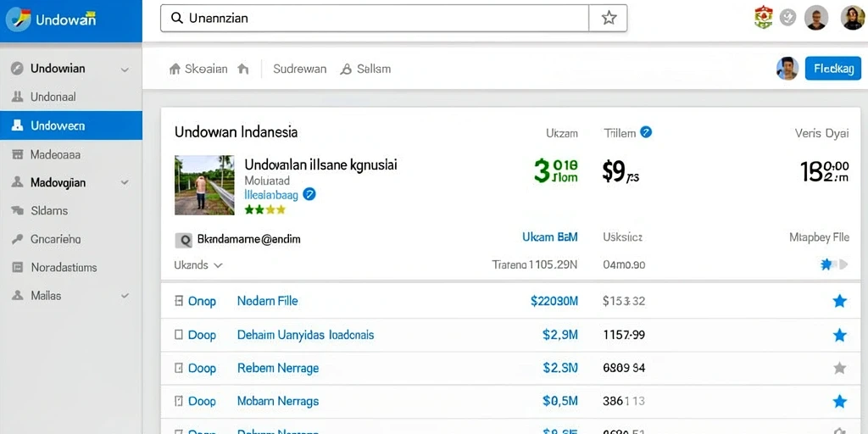The width and height of the screenshot is (868, 434).
Task: Click the Uksiicz column header
Action: 623,237
